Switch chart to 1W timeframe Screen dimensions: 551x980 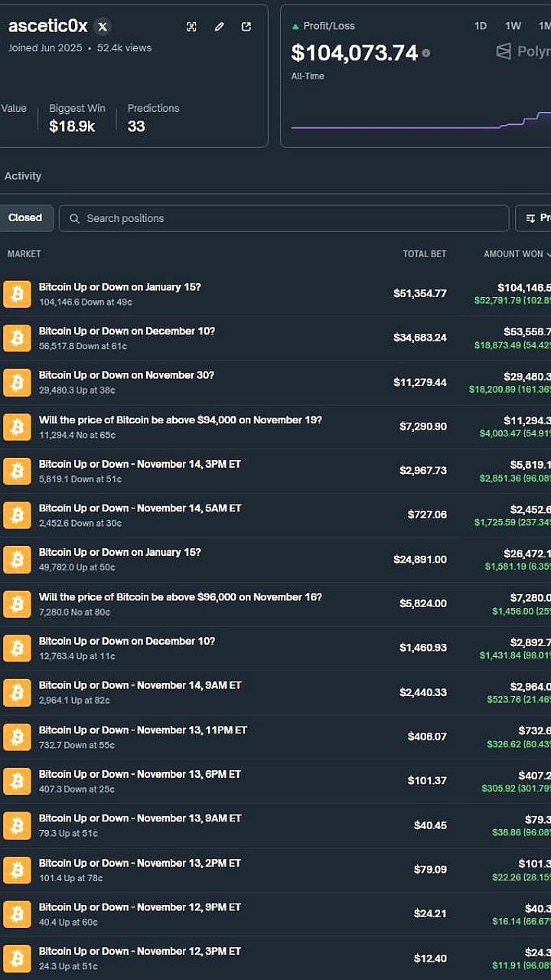pos(513,26)
